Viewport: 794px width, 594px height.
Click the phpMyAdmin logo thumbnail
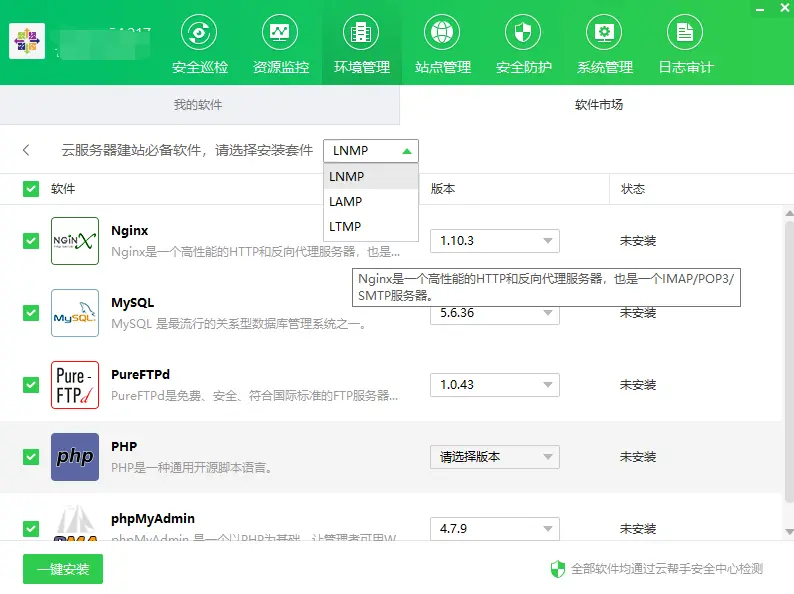pyautogui.click(x=75, y=523)
